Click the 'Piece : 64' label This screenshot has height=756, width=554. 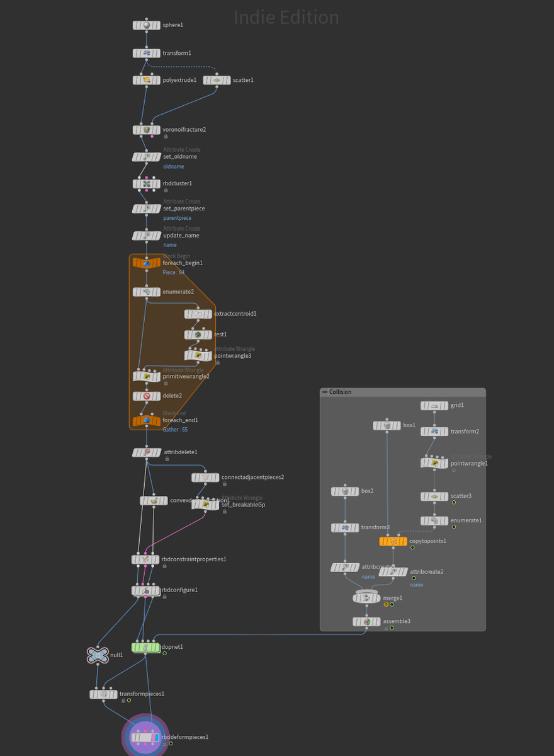(174, 273)
